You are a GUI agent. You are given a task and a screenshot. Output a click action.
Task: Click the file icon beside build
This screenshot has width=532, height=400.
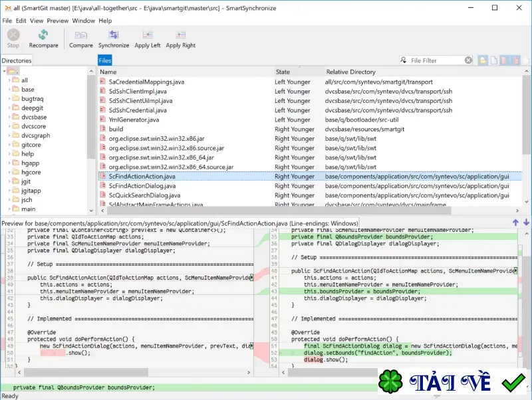pyautogui.click(x=103, y=129)
